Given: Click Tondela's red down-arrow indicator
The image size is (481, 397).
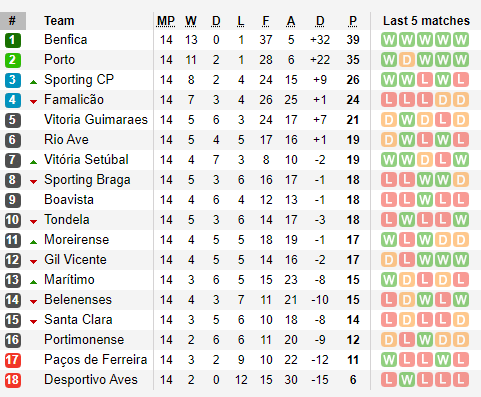Looking at the screenshot, I should click(33, 222).
